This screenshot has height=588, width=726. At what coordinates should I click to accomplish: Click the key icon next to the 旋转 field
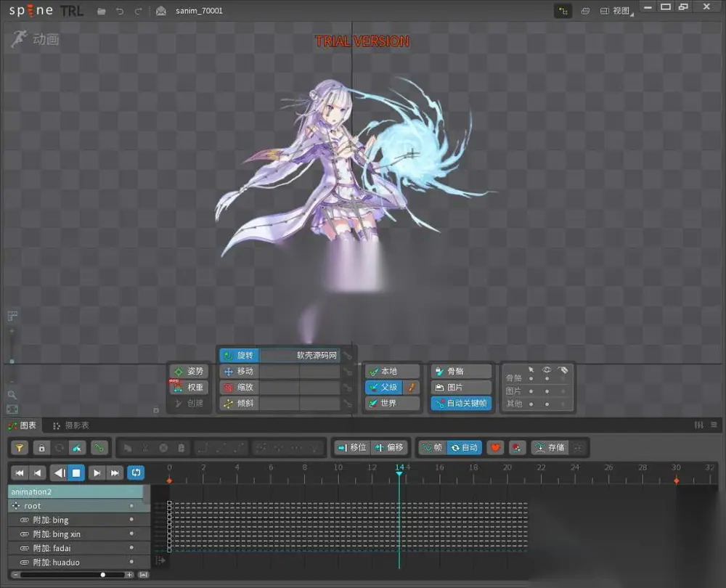tap(347, 356)
